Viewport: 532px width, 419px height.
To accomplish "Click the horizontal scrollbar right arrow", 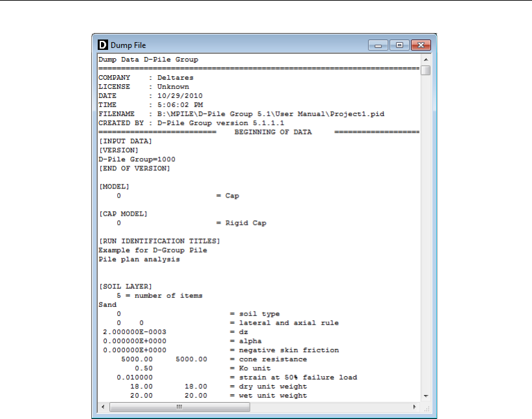I will (415, 407).
